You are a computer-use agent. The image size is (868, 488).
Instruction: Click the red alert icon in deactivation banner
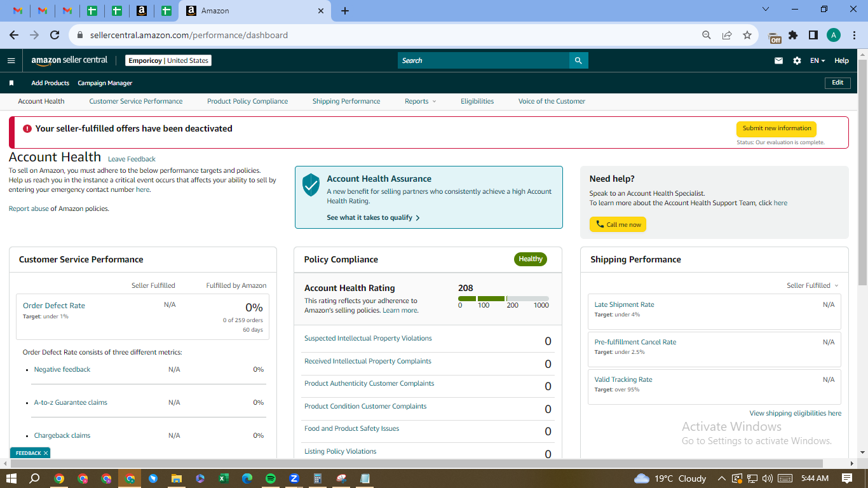tap(27, 128)
